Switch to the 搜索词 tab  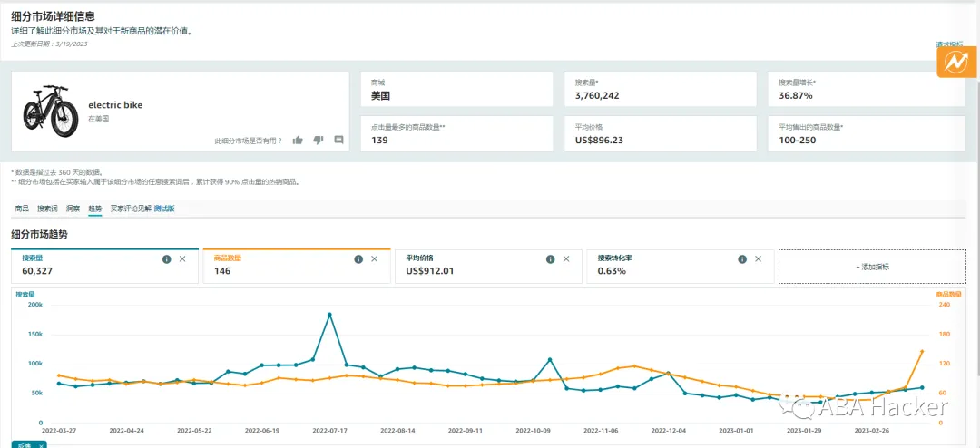tap(48, 209)
